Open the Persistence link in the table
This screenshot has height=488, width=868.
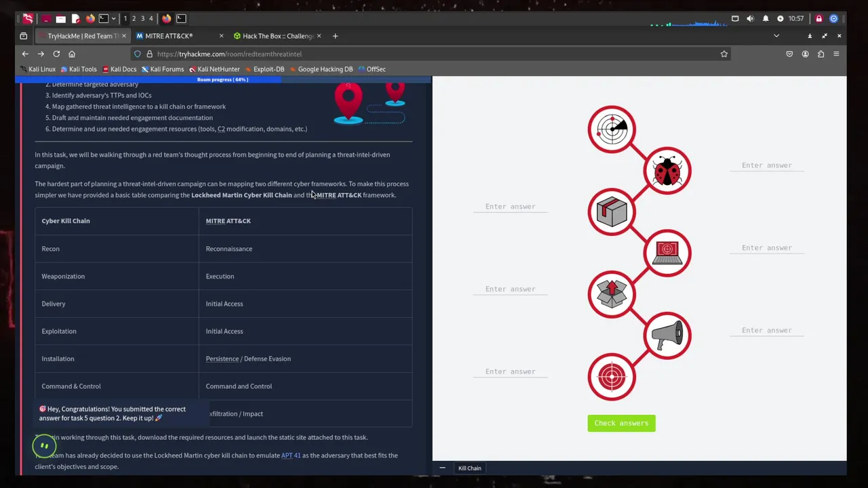[x=222, y=359]
